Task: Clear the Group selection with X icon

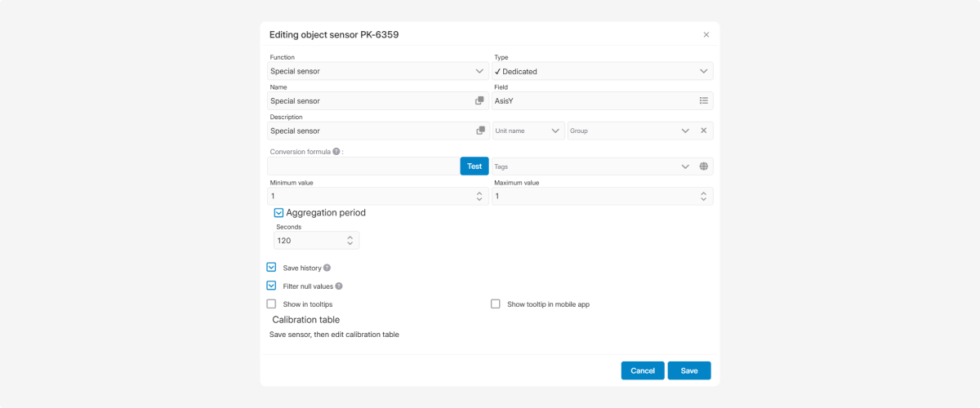Action: (703, 131)
